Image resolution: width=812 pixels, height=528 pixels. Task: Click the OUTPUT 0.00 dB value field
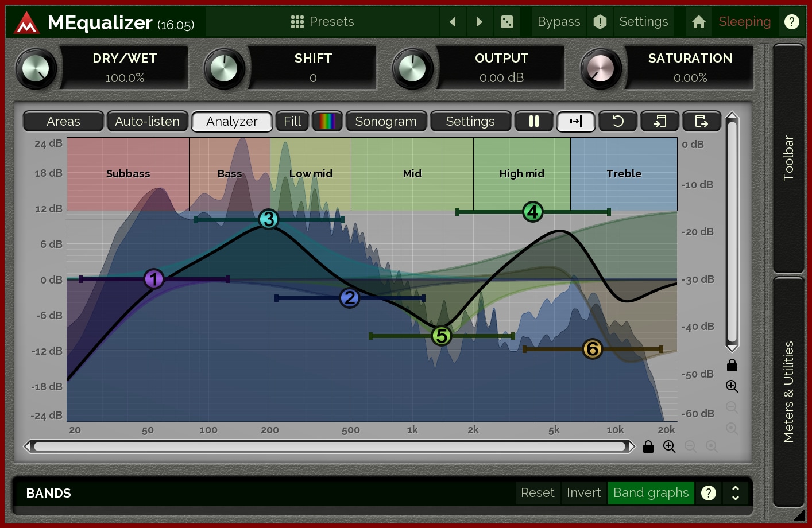pyautogui.click(x=501, y=78)
